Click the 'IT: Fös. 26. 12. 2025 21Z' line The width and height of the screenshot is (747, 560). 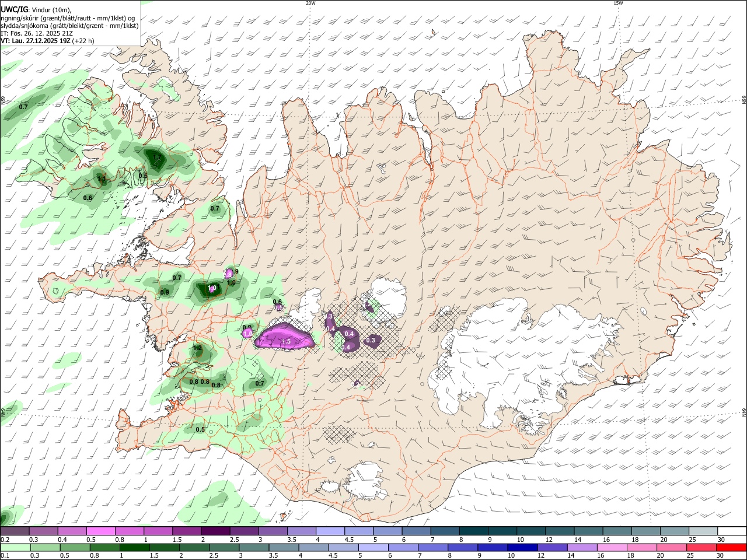click(37, 33)
